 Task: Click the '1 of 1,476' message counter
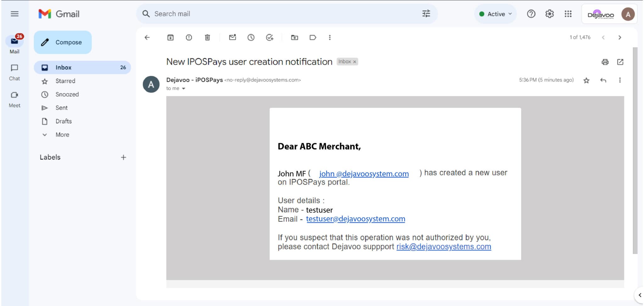[580, 37]
